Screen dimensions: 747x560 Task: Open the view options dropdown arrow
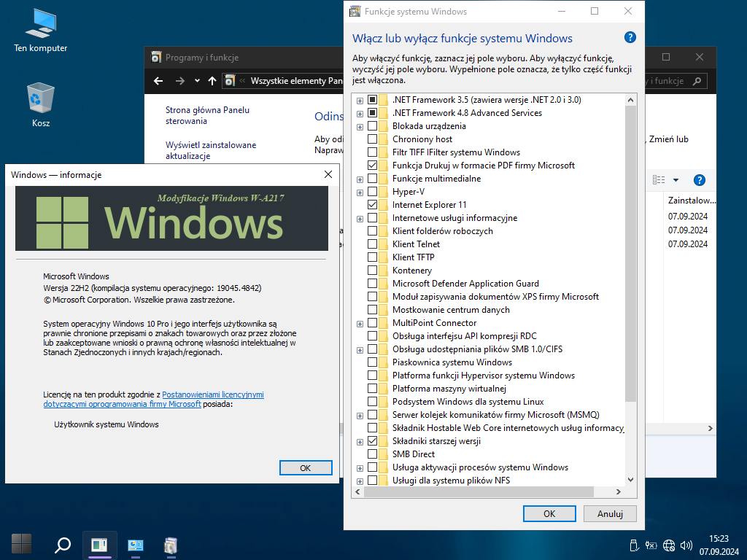click(676, 180)
